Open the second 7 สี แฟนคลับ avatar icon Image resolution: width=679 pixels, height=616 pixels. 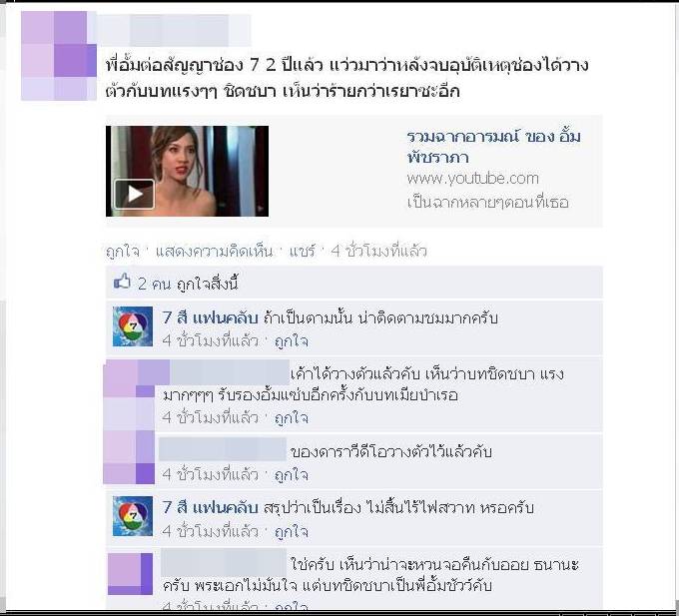[133, 516]
